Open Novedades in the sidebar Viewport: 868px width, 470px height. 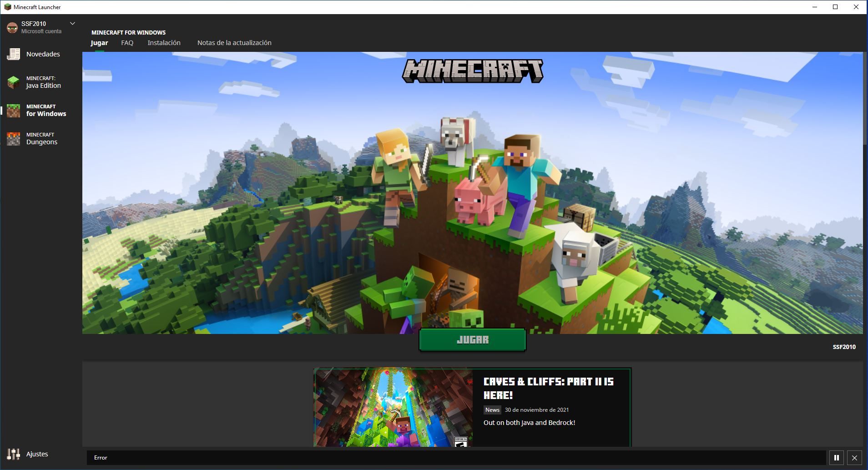click(43, 54)
